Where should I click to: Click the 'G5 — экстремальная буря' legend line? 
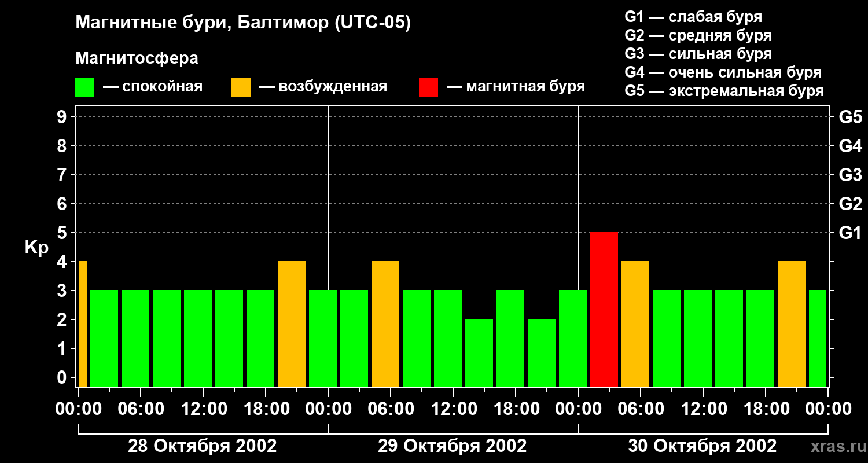tap(724, 91)
